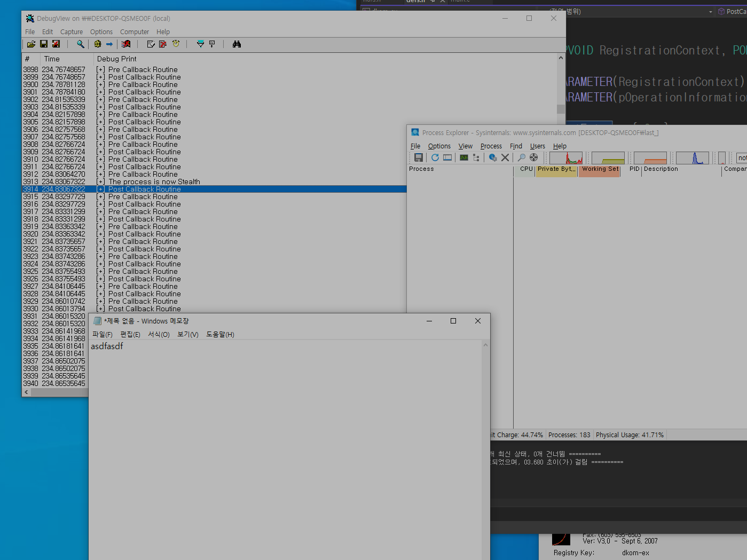Click the blue I/O mini graph

coord(693,158)
